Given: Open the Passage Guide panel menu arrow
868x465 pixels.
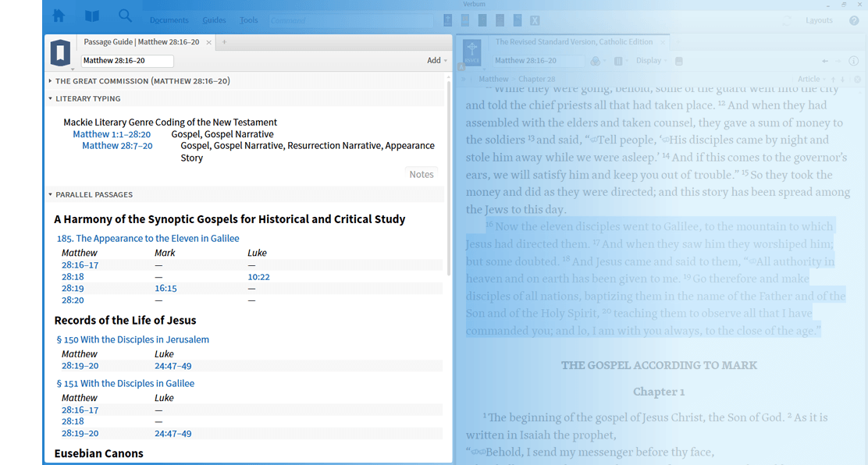Looking at the screenshot, I should [73, 69].
